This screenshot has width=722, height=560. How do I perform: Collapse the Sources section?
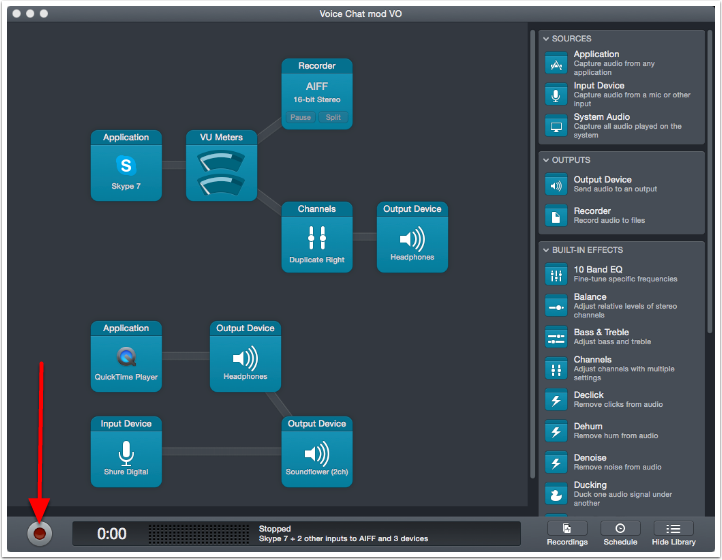(x=546, y=39)
